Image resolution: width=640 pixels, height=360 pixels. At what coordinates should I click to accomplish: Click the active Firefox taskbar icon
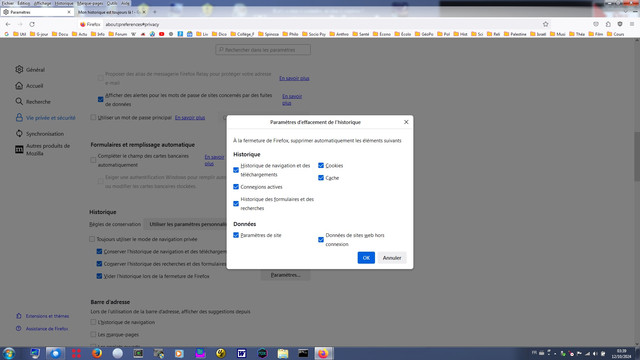click(x=323, y=353)
